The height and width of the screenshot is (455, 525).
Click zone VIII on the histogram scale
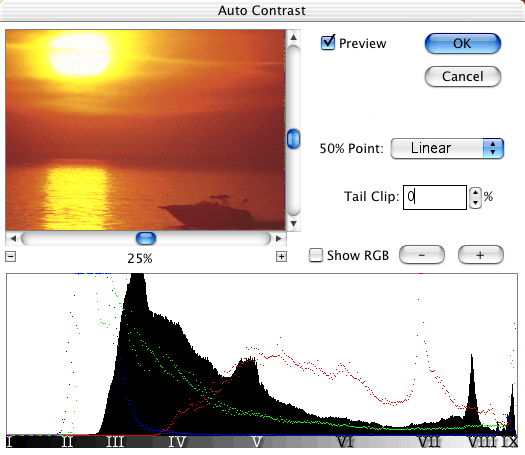pos(482,442)
